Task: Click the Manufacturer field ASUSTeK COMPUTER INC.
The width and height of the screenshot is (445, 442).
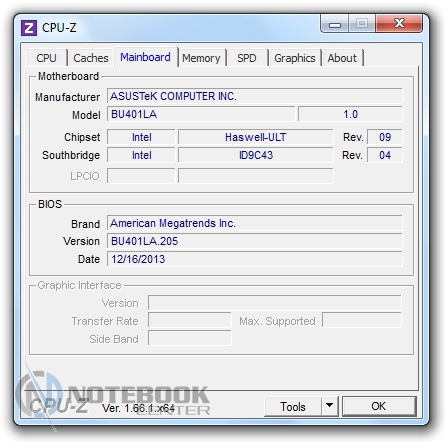Action: click(x=255, y=96)
